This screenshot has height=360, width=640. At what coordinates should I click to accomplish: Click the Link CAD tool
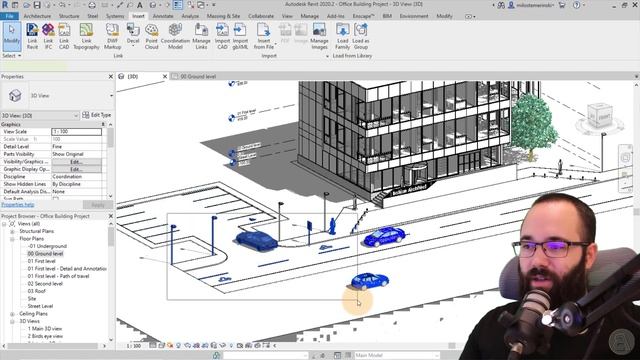click(x=64, y=36)
